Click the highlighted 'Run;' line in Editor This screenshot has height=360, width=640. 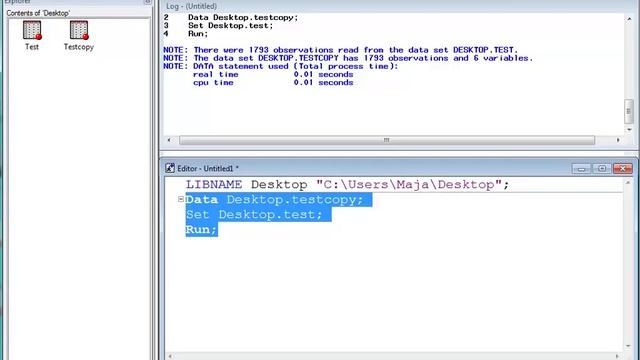[x=202, y=229]
